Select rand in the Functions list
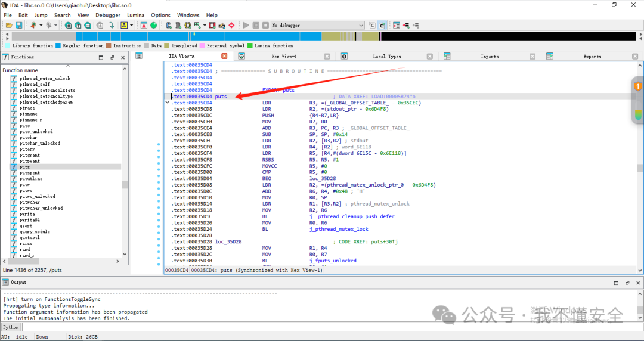Viewport: 644px width, 341px height. point(24,249)
